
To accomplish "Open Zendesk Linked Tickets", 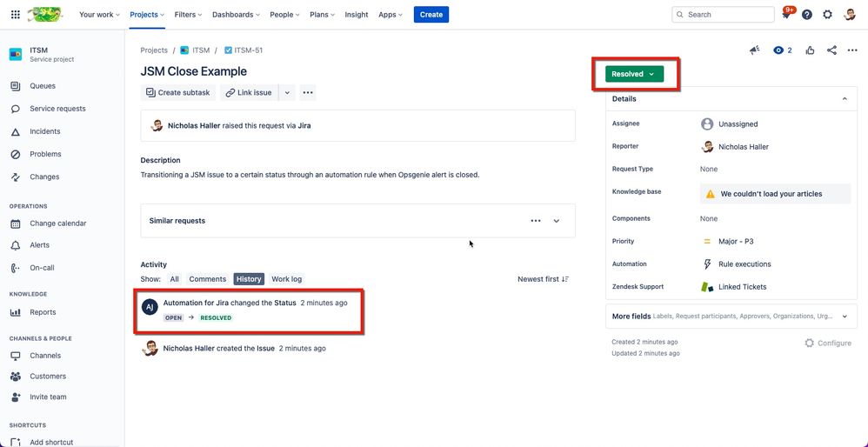I will (x=742, y=287).
